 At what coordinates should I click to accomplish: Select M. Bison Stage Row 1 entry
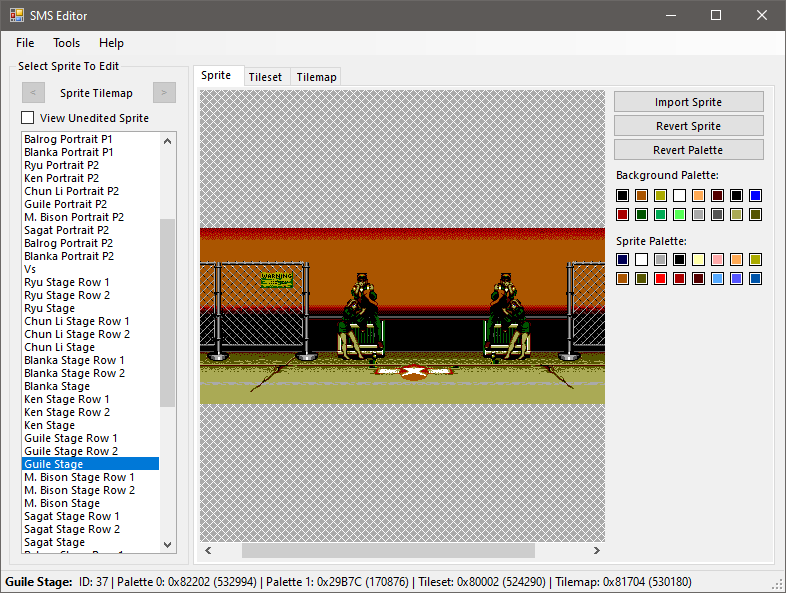tap(91, 477)
